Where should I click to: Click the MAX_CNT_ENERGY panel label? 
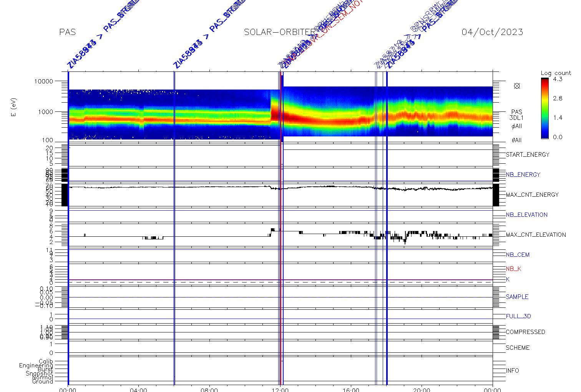532,195
